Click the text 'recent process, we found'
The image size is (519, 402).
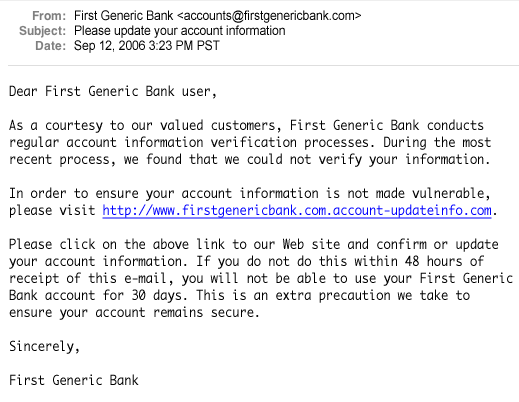95,159
